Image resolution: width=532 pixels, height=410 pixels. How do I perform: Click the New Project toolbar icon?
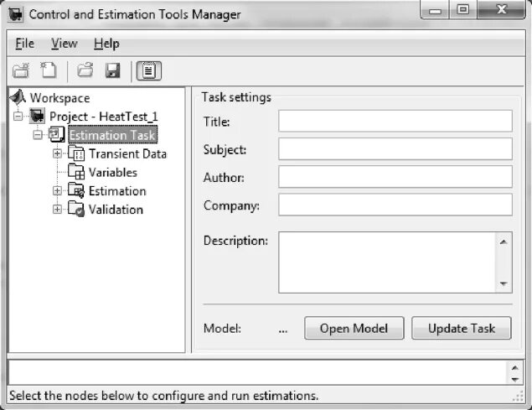21,70
